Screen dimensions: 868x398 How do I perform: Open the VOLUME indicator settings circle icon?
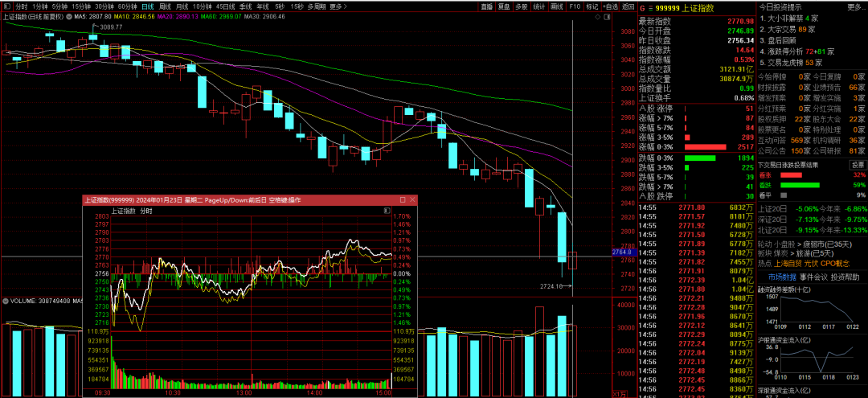pos(6,302)
